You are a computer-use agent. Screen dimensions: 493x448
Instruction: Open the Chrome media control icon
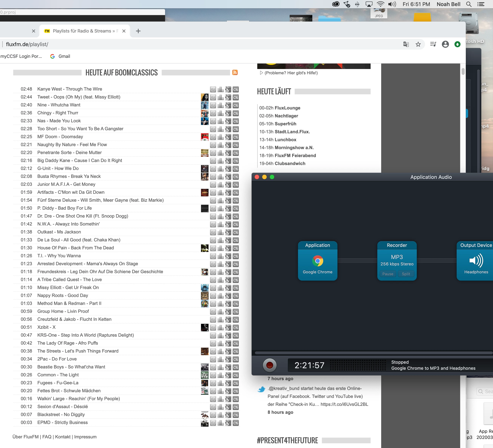(x=433, y=44)
